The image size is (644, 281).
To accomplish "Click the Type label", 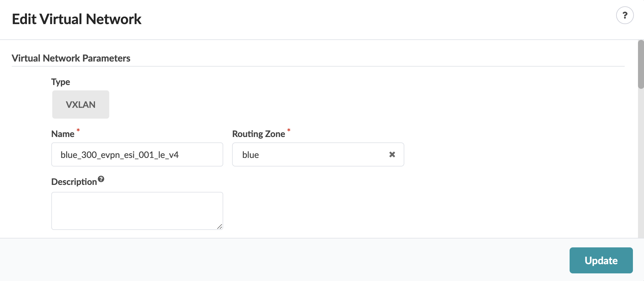I will pos(60,82).
